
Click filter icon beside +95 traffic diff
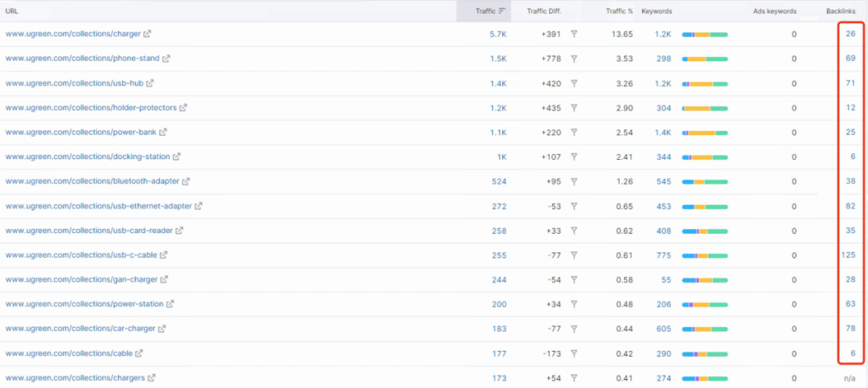574,181
